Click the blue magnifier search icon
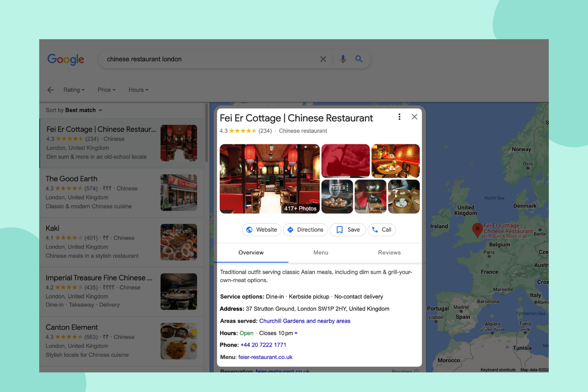Image resolution: width=588 pixels, height=392 pixels. coord(359,59)
